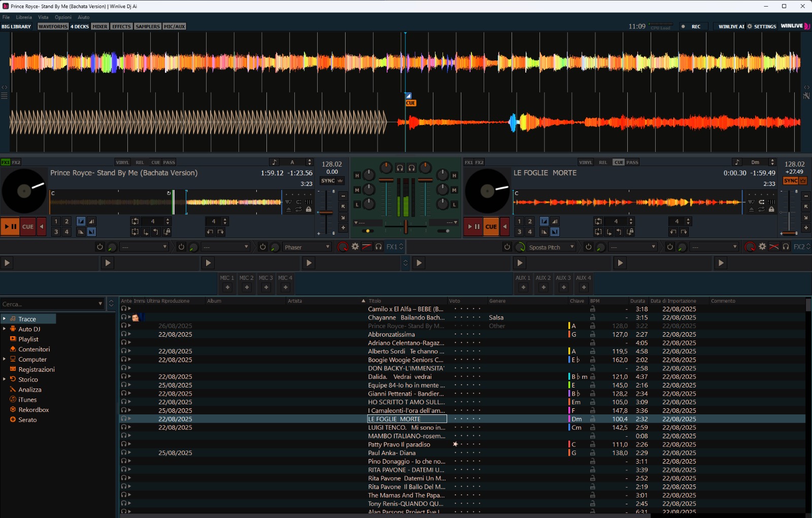Screen dimensions: 812x518
Task: Toggle FX2 on the LE FOGLIE MORTE deck
Action: [480, 163]
